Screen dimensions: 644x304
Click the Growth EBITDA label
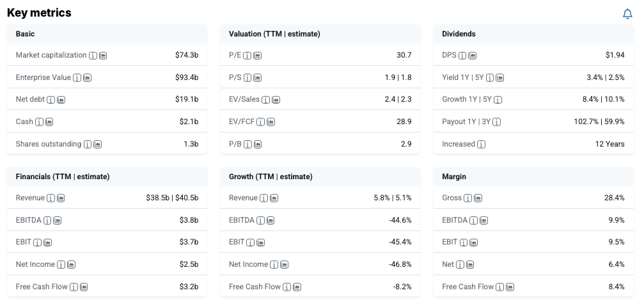(242, 220)
